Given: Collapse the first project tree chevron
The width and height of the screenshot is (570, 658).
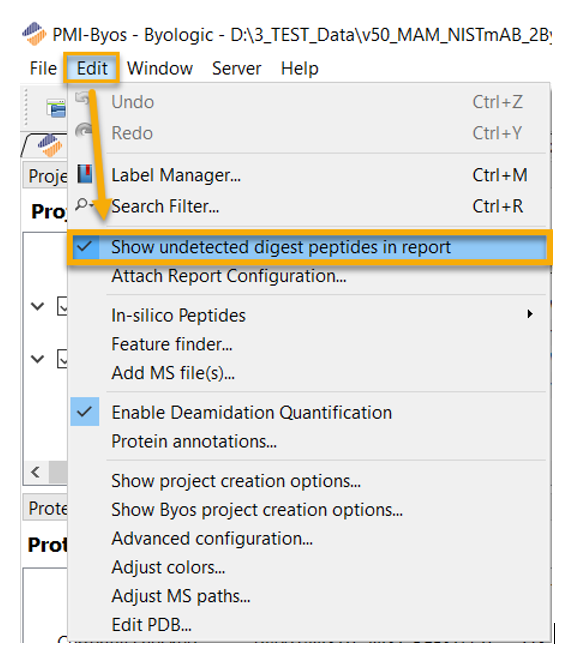Looking at the screenshot, I should point(38,306).
